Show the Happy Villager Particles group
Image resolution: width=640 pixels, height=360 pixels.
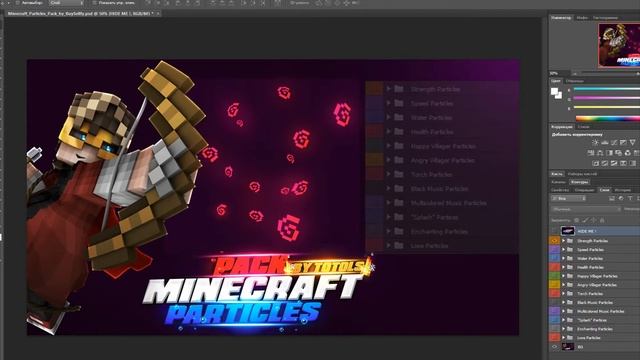tap(554, 276)
